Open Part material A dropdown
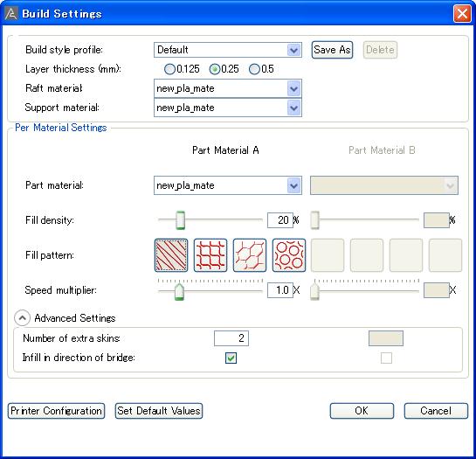The width and height of the screenshot is (476, 459). (228, 185)
